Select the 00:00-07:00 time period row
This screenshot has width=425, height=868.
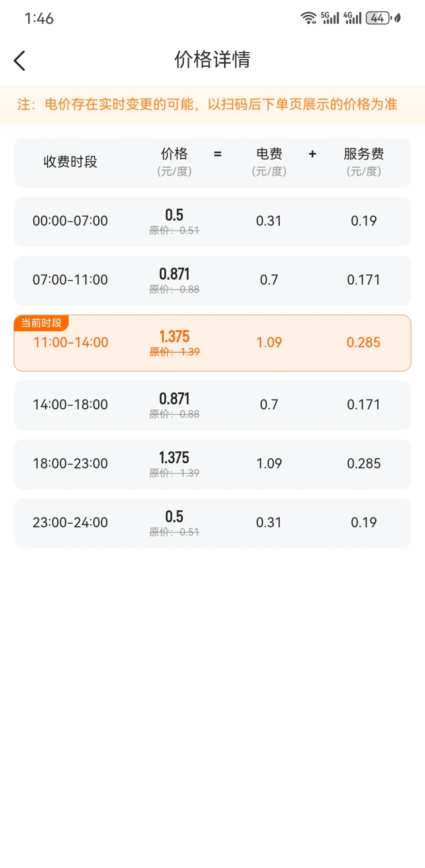coord(212,222)
